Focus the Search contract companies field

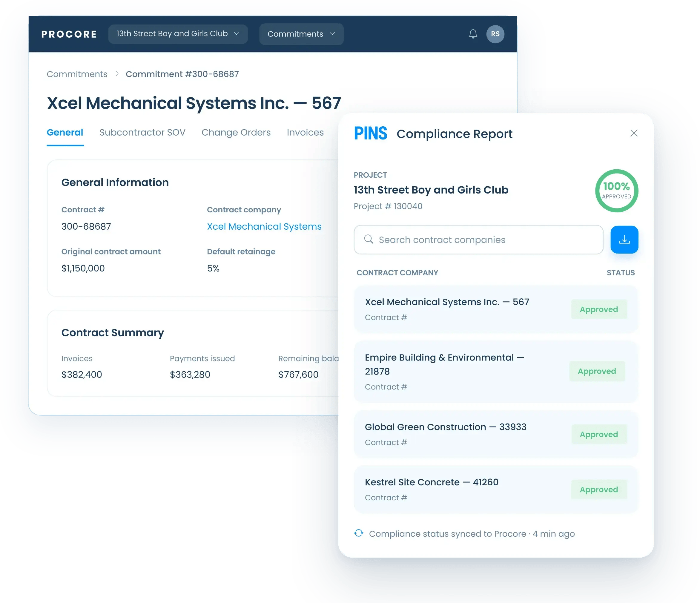pyautogui.click(x=478, y=240)
